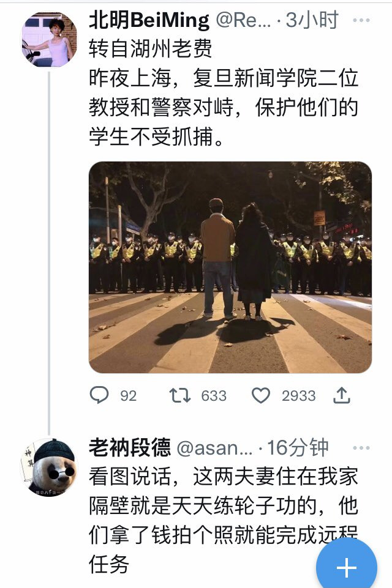View the 2933 likes count
Screen dimensions: 392x588
click(299, 396)
